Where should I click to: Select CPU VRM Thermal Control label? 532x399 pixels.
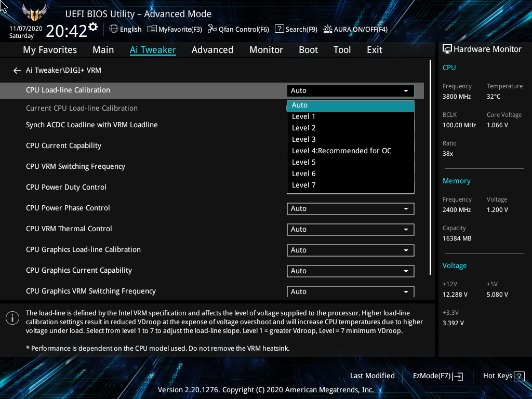(69, 229)
